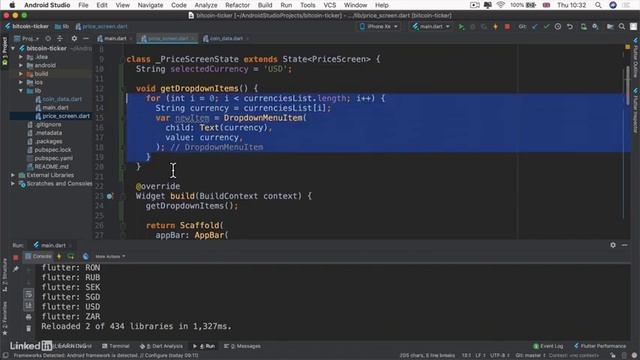Open the main.dart run configuration dropdown
640x360 pixels.
click(431, 27)
